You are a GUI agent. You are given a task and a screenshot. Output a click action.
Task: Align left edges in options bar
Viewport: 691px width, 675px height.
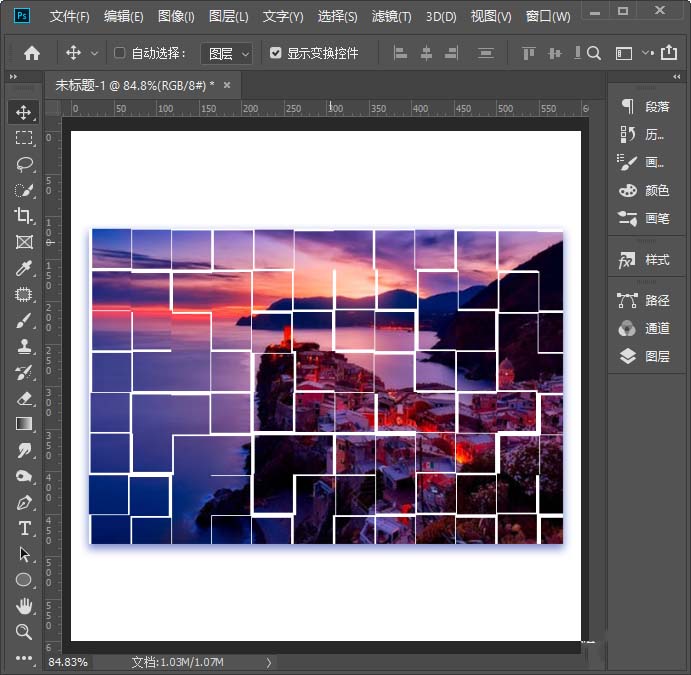pyautogui.click(x=400, y=53)
